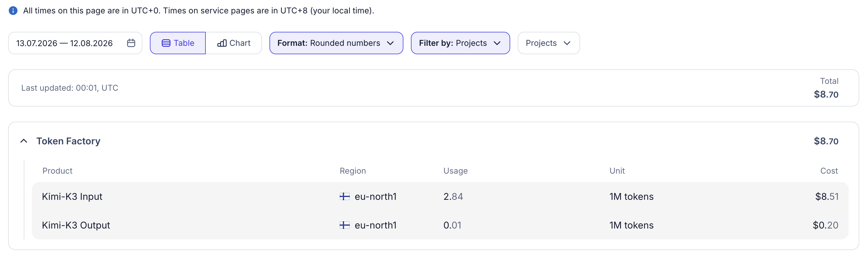Click the Finland flag on Kimi-K3 Input row

coord(344,196)
